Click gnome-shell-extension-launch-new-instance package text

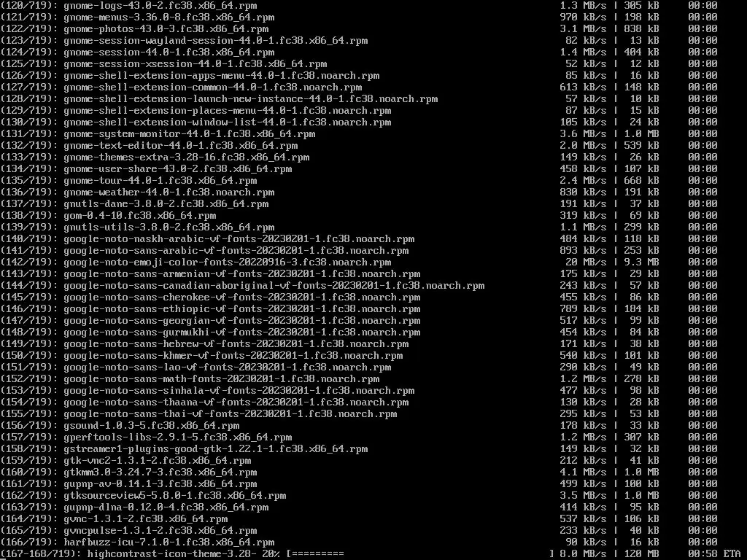(x=251, y=99)
